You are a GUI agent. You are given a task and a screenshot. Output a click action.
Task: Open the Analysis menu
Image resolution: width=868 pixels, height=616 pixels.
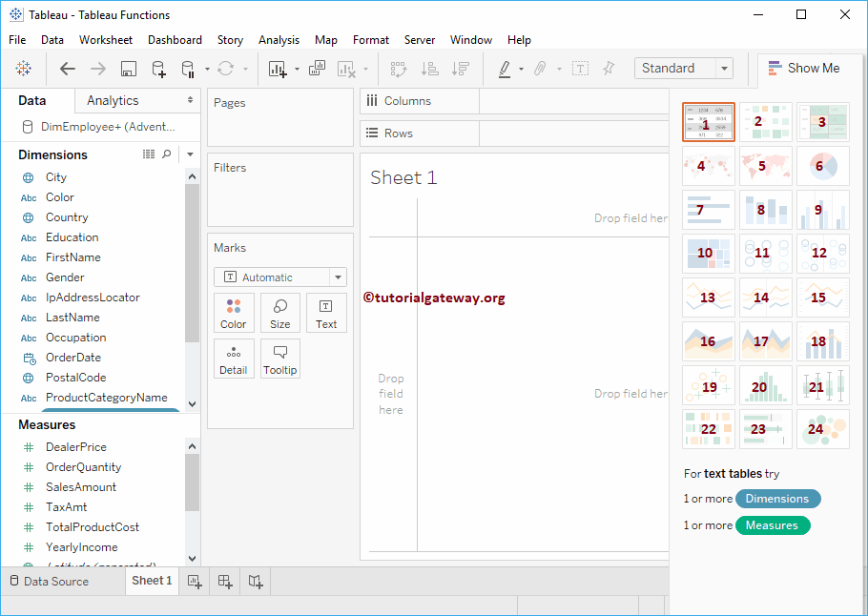coord(279,40)
